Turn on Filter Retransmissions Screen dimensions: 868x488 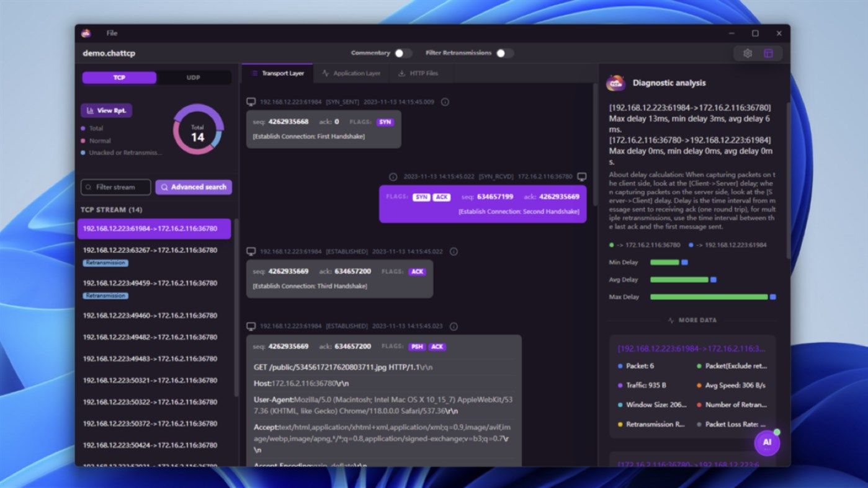pyautogui.click(x=504, y=53)
